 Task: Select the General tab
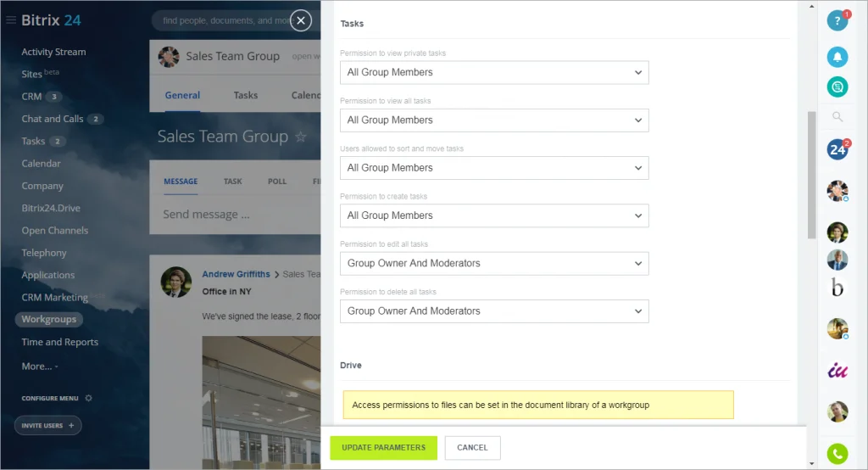(x=182, y=95)
